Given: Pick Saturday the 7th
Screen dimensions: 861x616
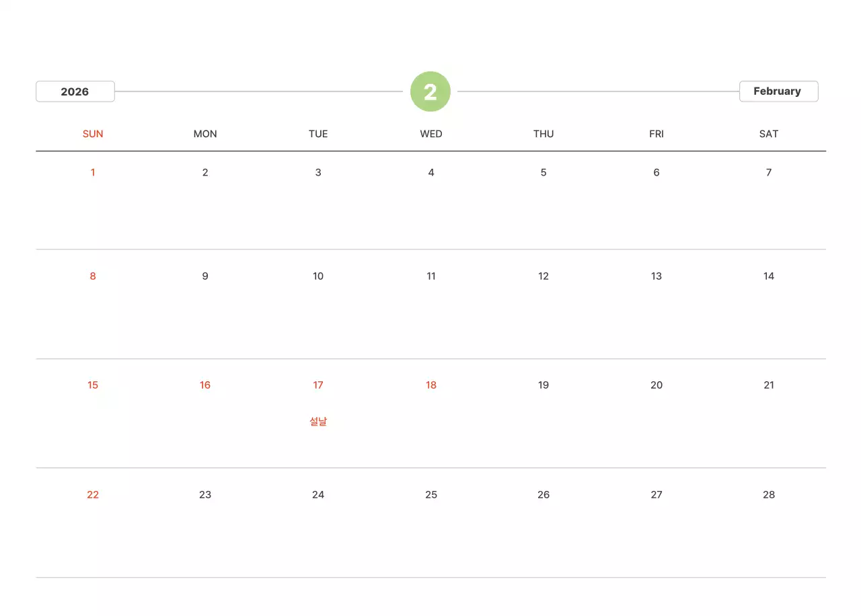Looking at the screenshot, I should [x=769, y=173].
